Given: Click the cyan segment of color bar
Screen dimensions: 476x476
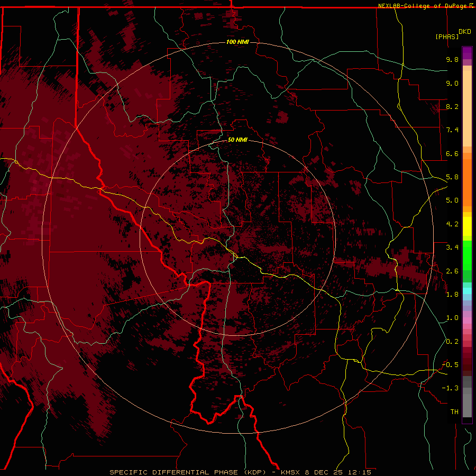Looking at the screenshot, I should [467, 291].
